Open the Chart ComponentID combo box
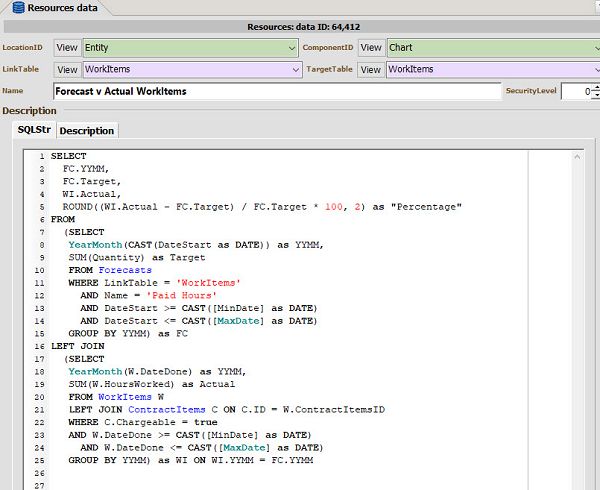The height and width of the screenshot is (490, 600). [x=493, y=48]
